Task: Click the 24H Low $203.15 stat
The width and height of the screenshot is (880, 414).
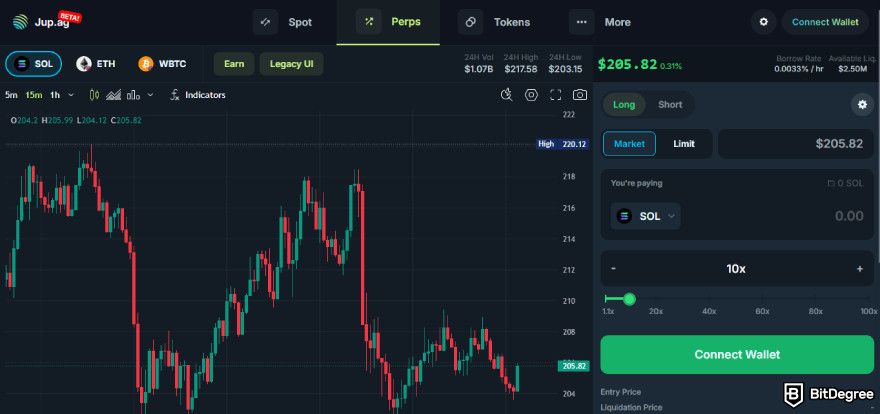Action: (x=565, y=63)
